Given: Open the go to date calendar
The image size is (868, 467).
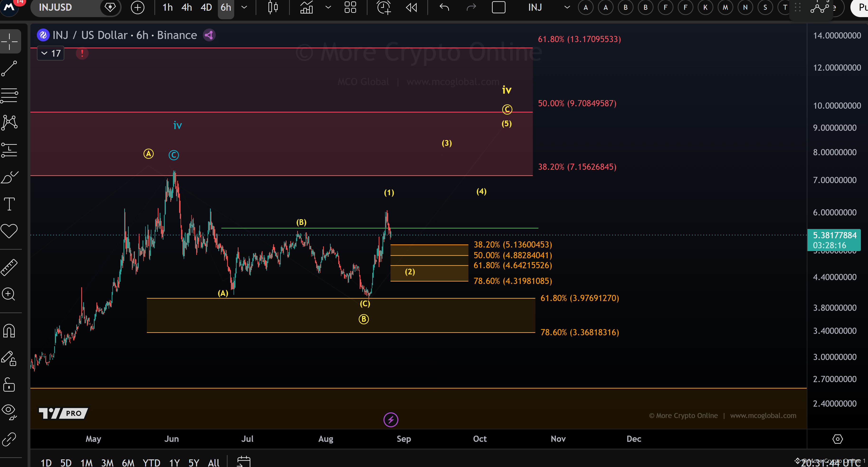Looking at the screenshot, I should 244,462.
